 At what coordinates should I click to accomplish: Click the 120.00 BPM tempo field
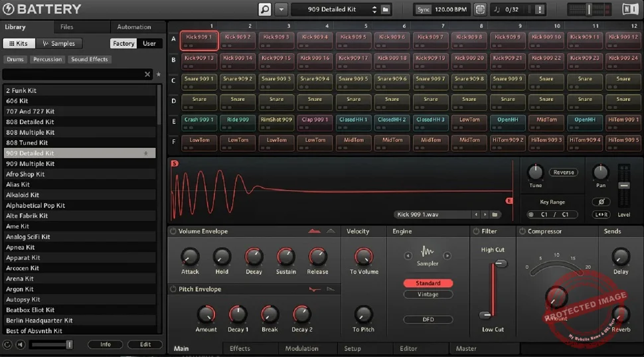pyautogui.click(x=451, y=9)
